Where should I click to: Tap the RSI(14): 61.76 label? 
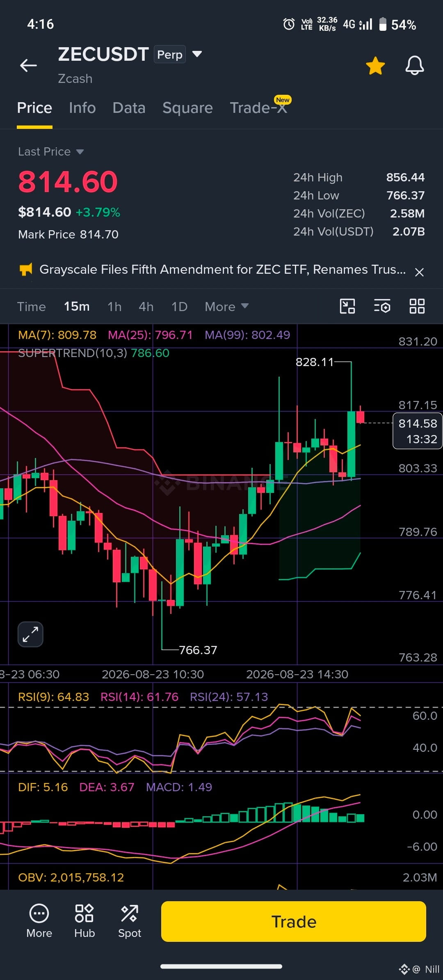[139, 697]
